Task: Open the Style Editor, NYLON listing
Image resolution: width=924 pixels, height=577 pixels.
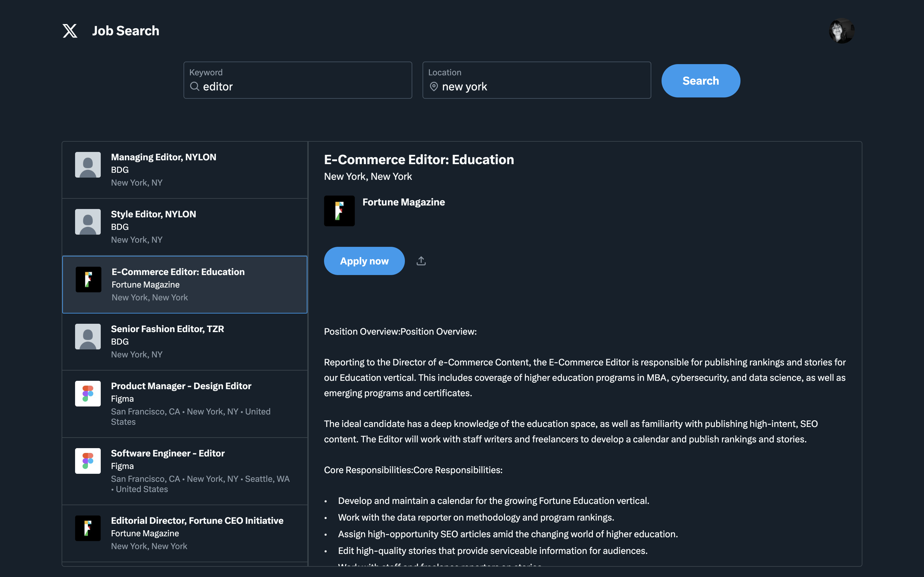Action: pos(153,214)
